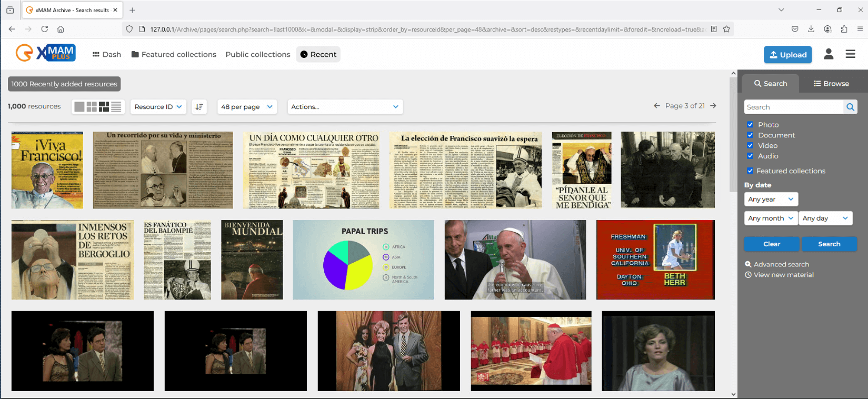868x399 pixels.
Task: Uncheck the Photo resource type
Action: [x=750, y=125]
